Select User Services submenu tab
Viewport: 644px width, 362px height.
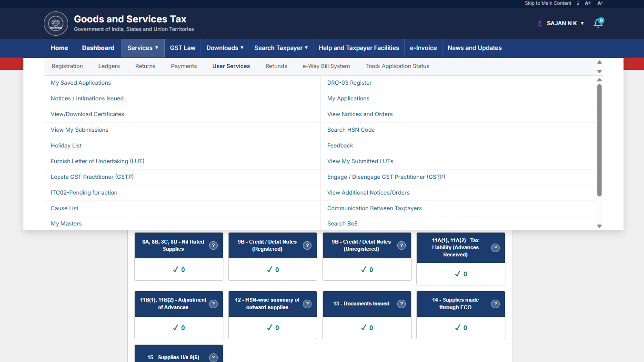[x=231, y=66]
